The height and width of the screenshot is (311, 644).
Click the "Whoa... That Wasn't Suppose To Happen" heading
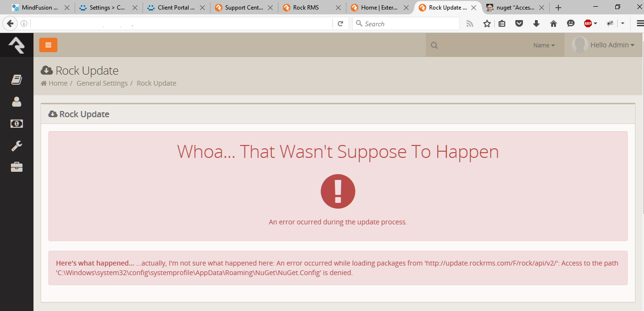pos(338,152)
